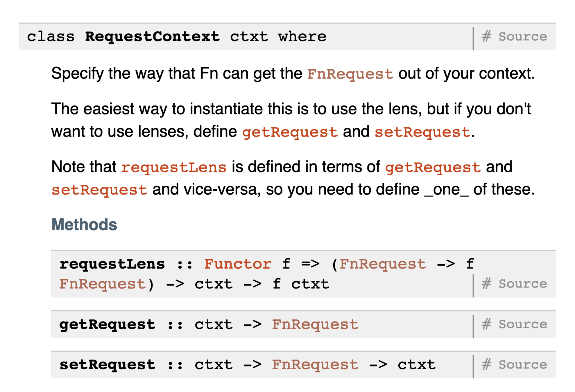Open Functor type link in requestLens signature
575x392 pixels.
tap(238, 264)
